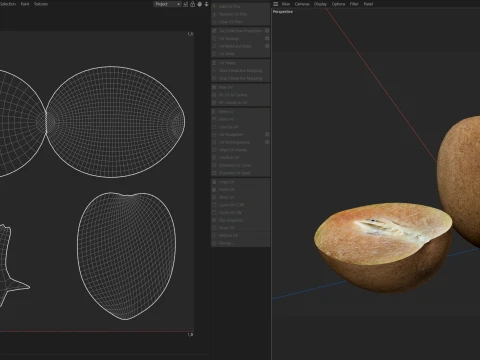Apply Boundary to Circle

point(240,165)
